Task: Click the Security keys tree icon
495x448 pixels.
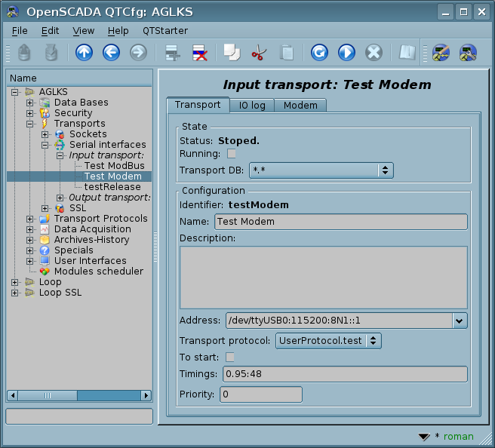Action: [x=45, y=113]
